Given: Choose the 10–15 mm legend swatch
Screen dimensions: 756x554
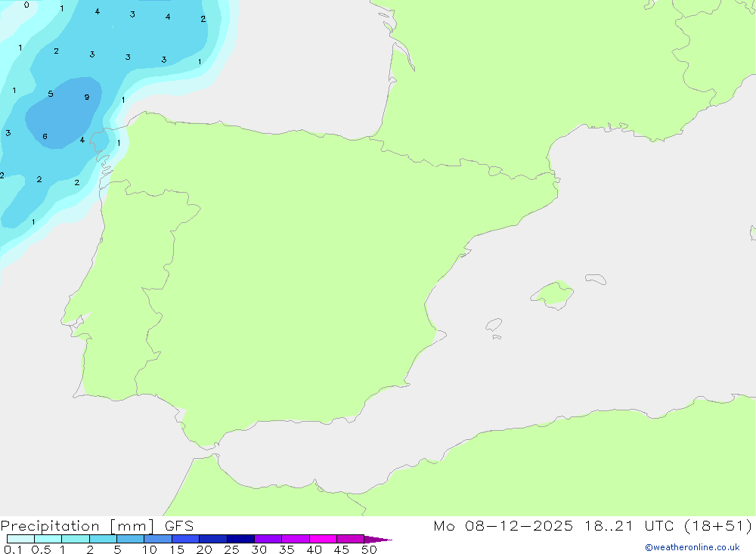Looking at the screenshot, I should 158,539.
